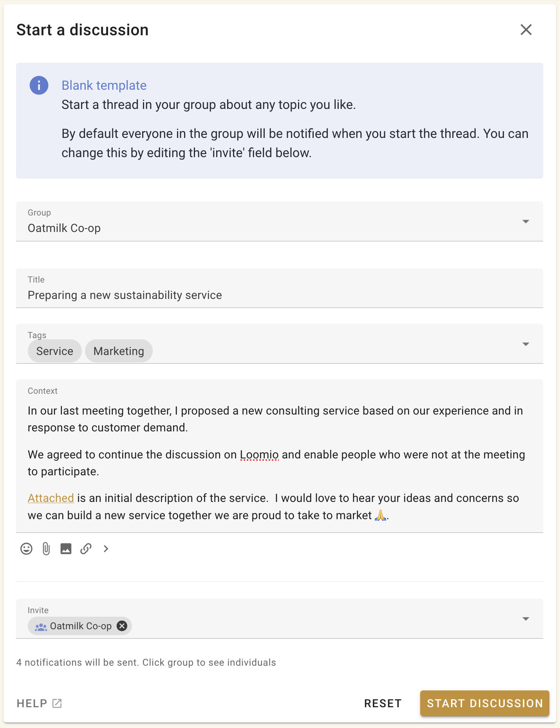Open the Attached link in the context
The width and height of the screenshot is (560, 728).
[x=51, y=498]
